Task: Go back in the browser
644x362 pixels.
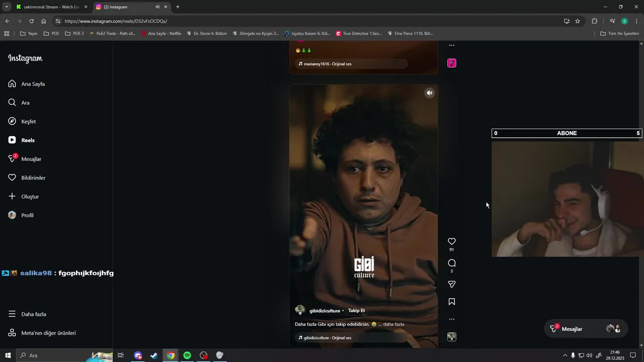Action: [x=7, y=21]
